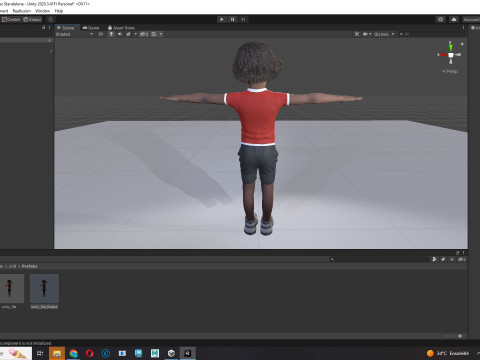Click the Pause button in Unity toolbar

[x=233, y=19]
